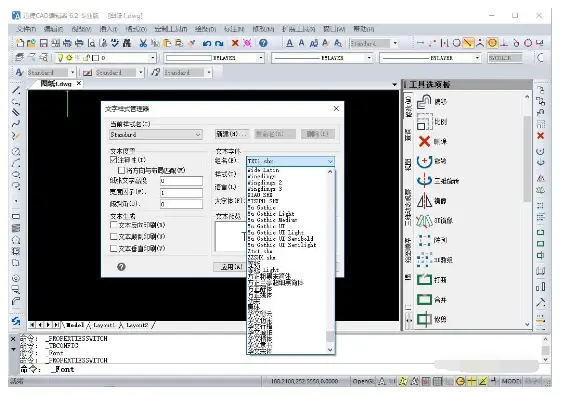Click the refresh icon at bottom of left toolbar
Viewport: 567px width, 397px height.
tap(16, 321)
